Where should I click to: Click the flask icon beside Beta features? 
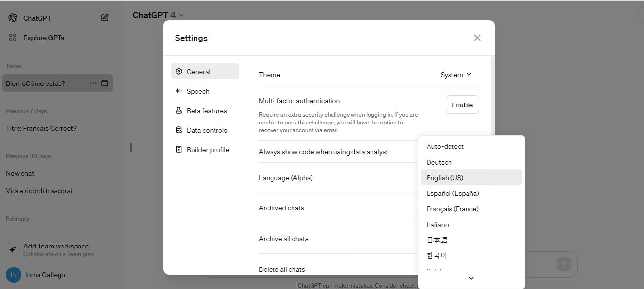[x=179, y=110]
